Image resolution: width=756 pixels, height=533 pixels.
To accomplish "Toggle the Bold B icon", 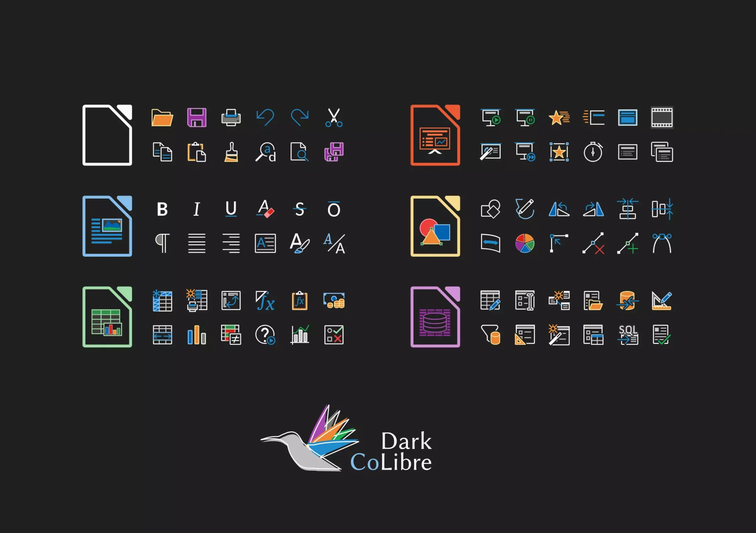I will click(x=162, y=209).
